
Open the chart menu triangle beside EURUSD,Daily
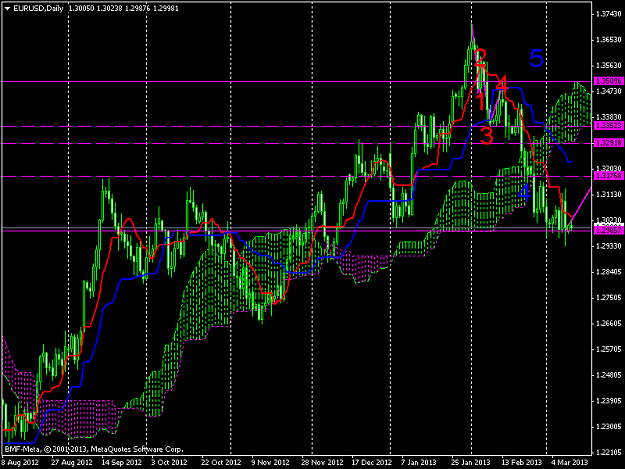7,8
